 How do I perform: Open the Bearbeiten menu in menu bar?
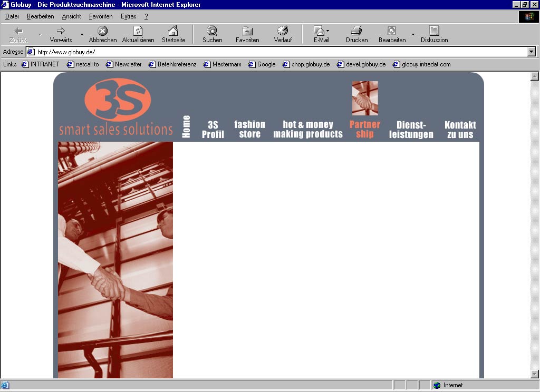click(x=40, y=16)
